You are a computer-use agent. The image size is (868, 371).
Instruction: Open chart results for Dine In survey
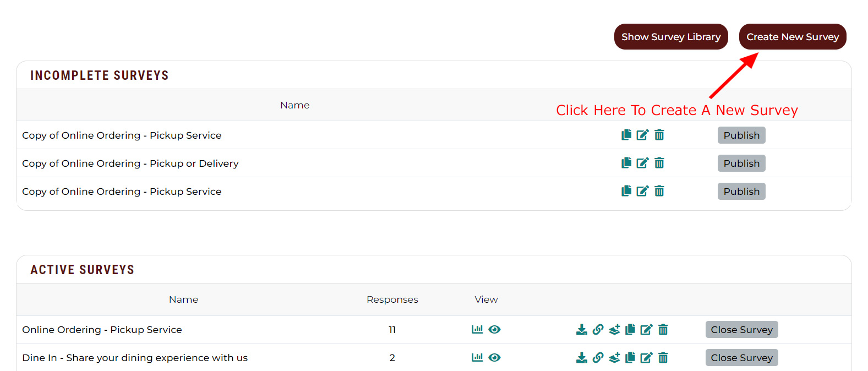[x=477, y=357]
